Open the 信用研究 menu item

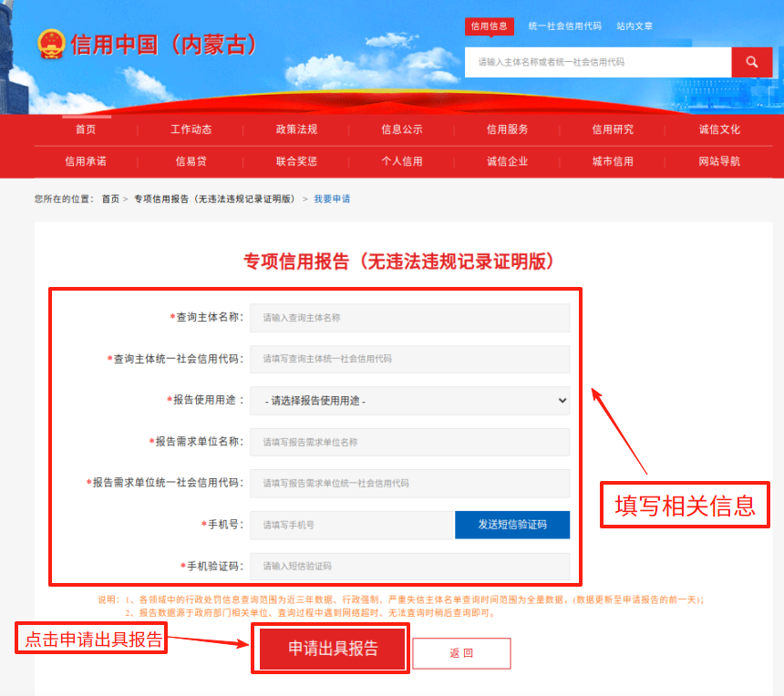tap(613, 129)
